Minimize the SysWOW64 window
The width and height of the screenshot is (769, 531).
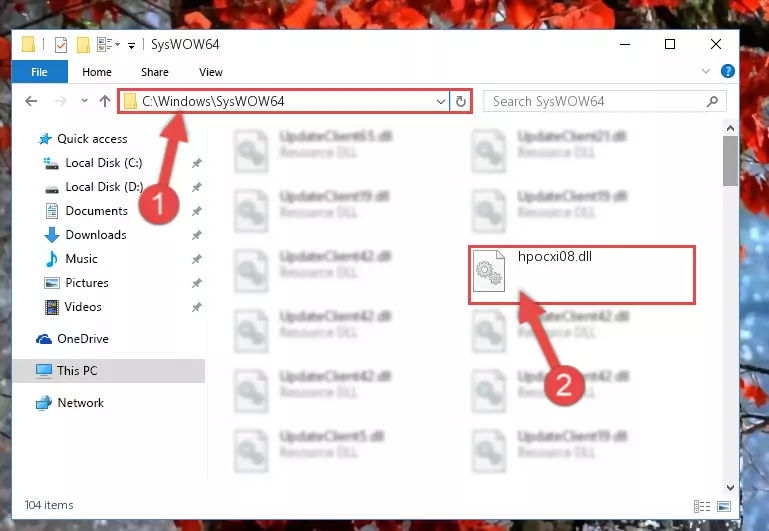pos(625,44)
